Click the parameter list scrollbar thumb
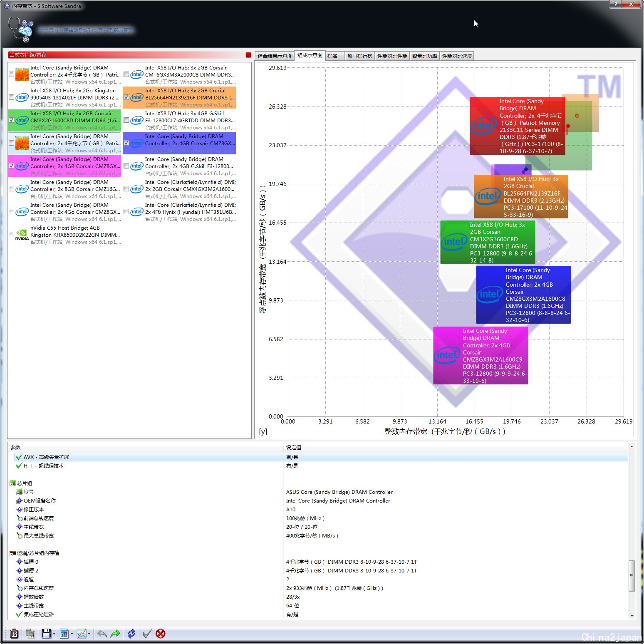Screen dimensions: 644x644 coord(632,576)
